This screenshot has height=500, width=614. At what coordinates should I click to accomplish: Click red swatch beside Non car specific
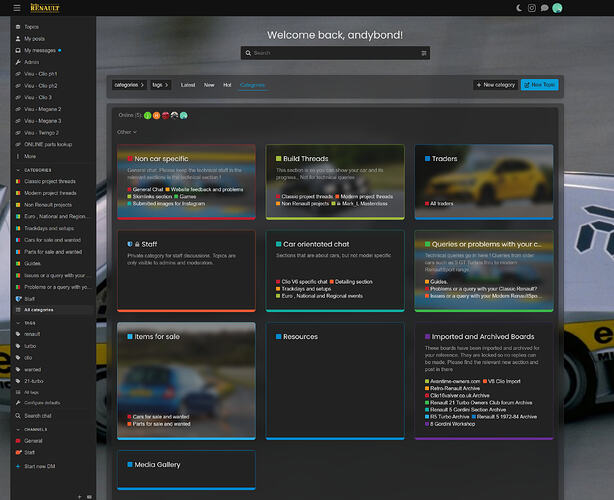(130, 159)
